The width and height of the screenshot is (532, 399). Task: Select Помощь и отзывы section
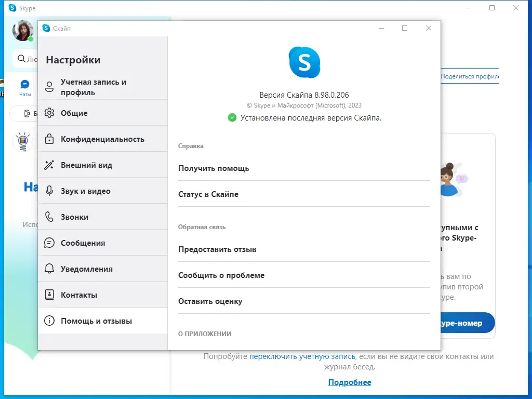pyautogui.click(x=103, y=321)
